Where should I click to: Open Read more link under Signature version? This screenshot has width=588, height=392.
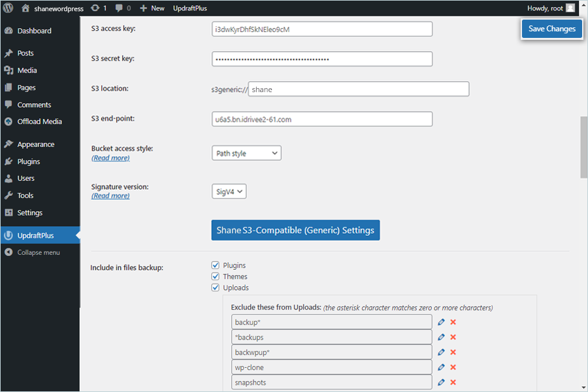pos(110,196)
